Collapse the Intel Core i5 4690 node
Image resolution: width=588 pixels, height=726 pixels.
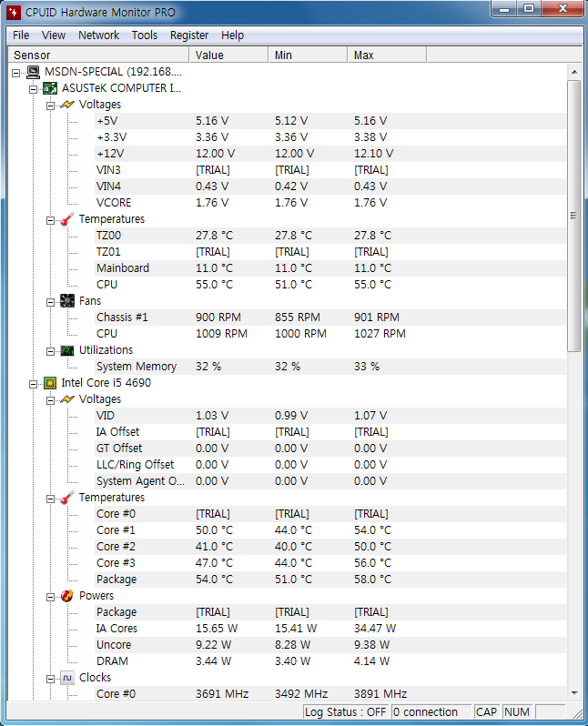click(x=34, y=383)
